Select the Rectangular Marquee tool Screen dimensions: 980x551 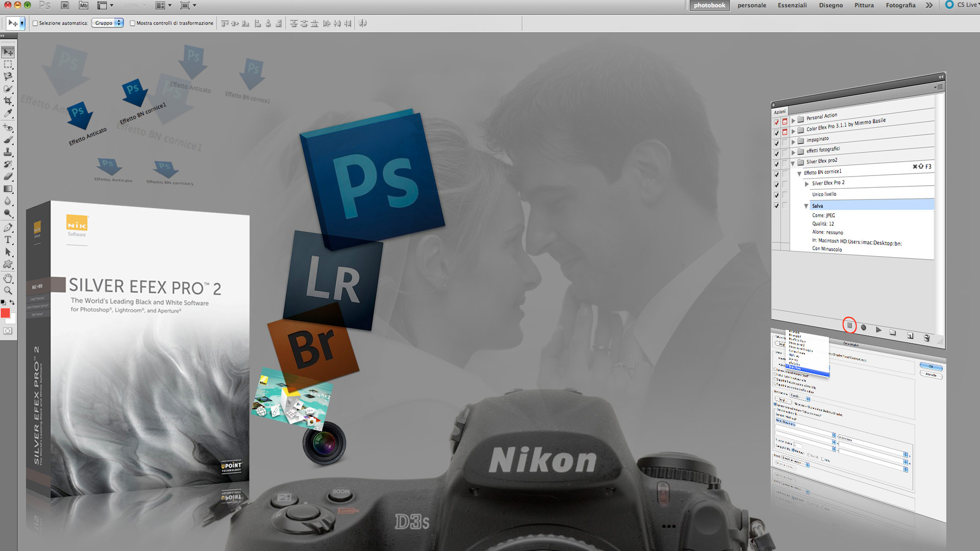pos(8,64)
